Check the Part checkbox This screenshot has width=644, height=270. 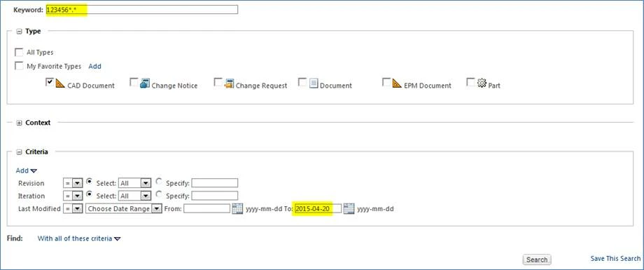coord(470,82)
